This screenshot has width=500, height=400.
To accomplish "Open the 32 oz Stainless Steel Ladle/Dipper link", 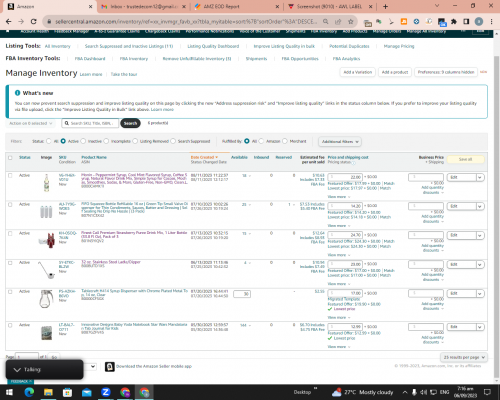I will click(x=111, y=262).
